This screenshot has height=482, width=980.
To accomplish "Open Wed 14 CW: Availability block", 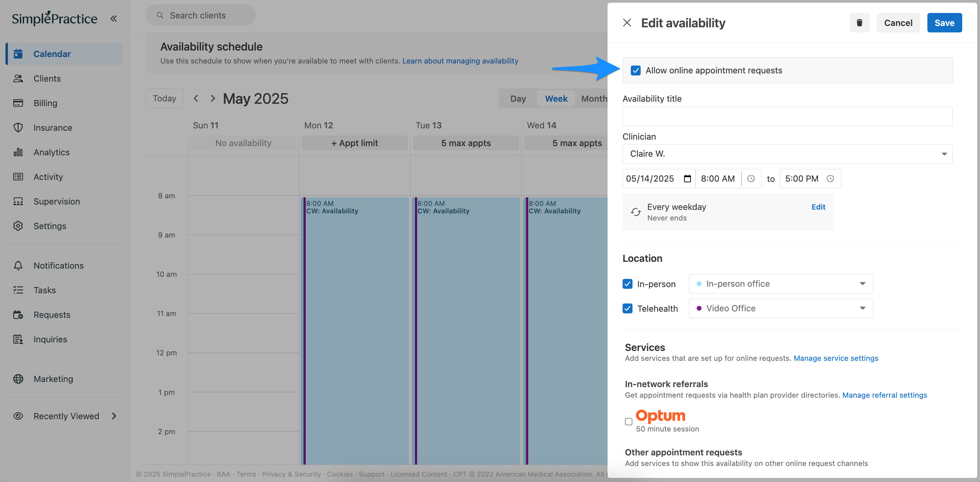I will tap(566, 331).
